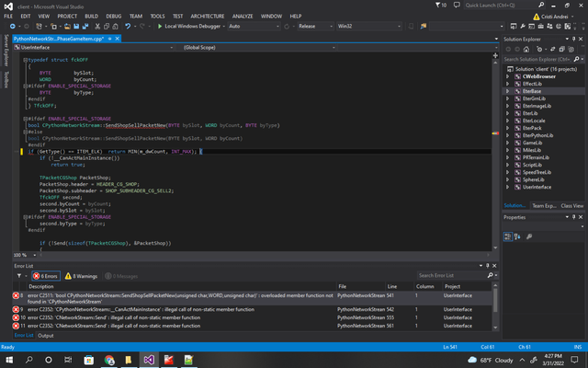Open Visual Studio from the Windows taskbar

(x=149, y=360)
